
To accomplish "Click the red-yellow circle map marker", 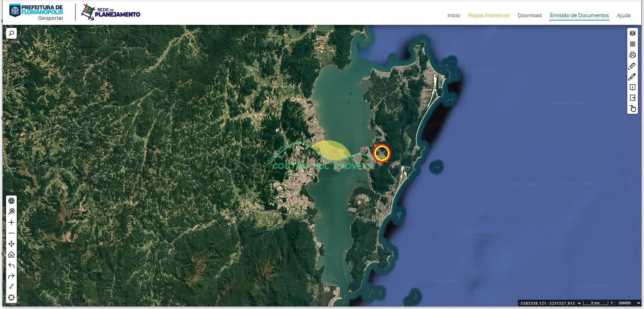I will 382,153.
